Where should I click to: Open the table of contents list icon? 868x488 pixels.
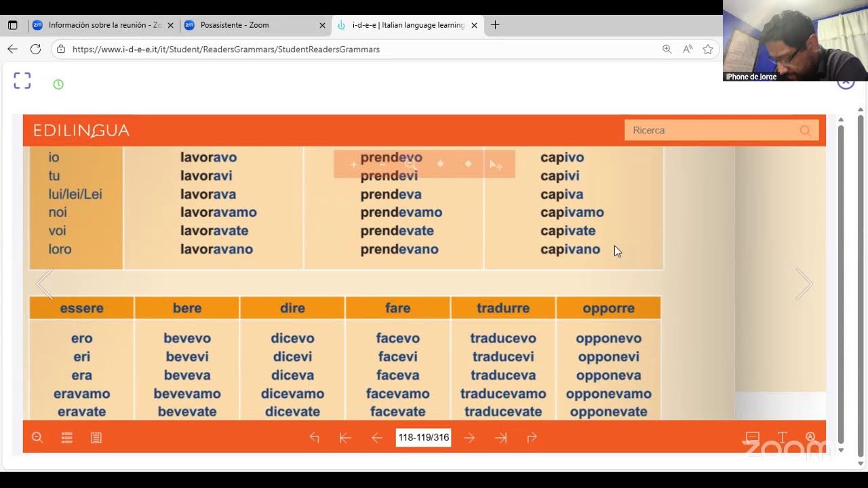66,438
